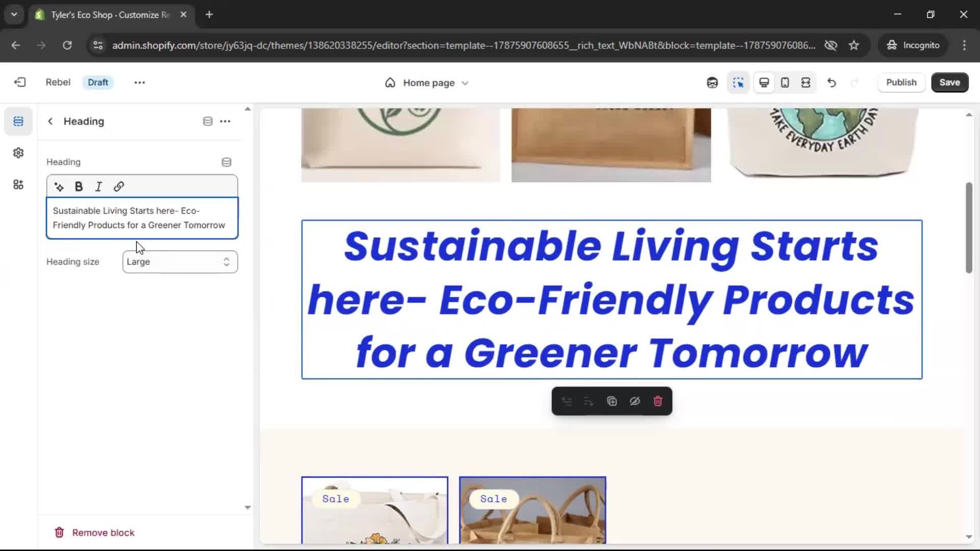
Task: Insert a link in heading text
Action: pyautogui.click(x=118, y=187)
